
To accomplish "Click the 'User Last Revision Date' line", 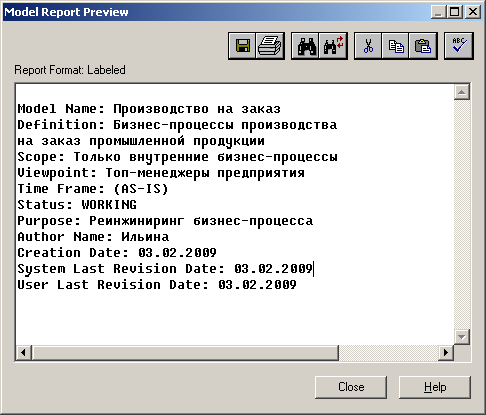I will [157, 285].
